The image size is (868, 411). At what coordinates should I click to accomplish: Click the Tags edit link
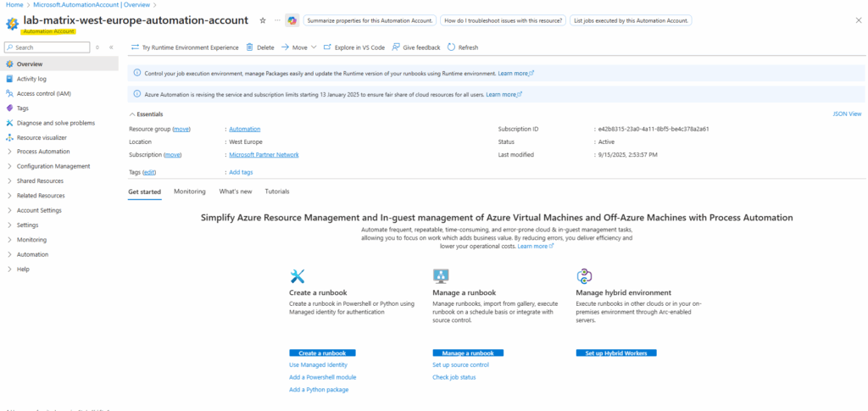point(149,172)
